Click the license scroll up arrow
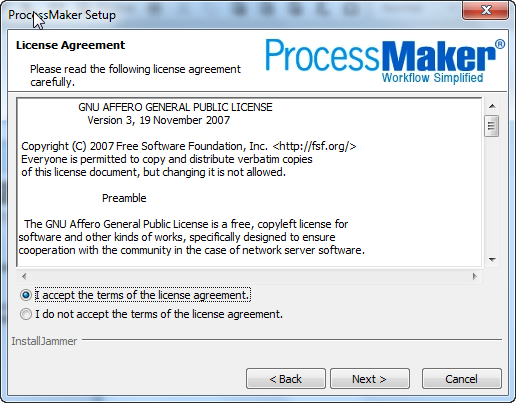Viewport: 516px width, 403px height. tap(492, 106)
